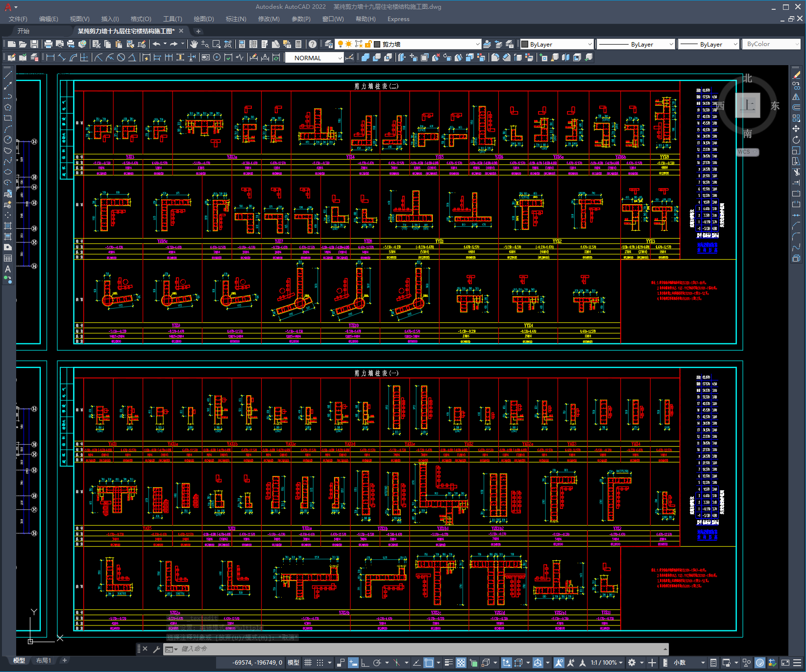Screen dimensions: 806x672
Task: Select the Line tool in left toolbar
Action: (8, 75)
